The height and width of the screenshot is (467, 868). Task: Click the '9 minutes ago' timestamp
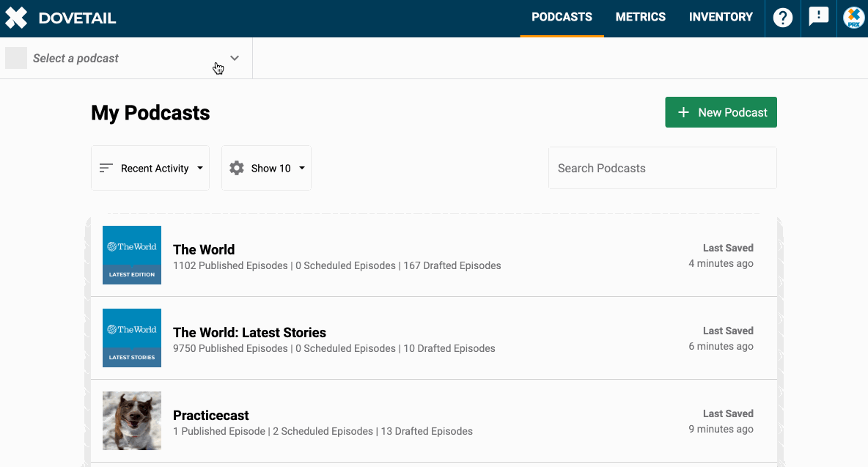pos(721,430)
